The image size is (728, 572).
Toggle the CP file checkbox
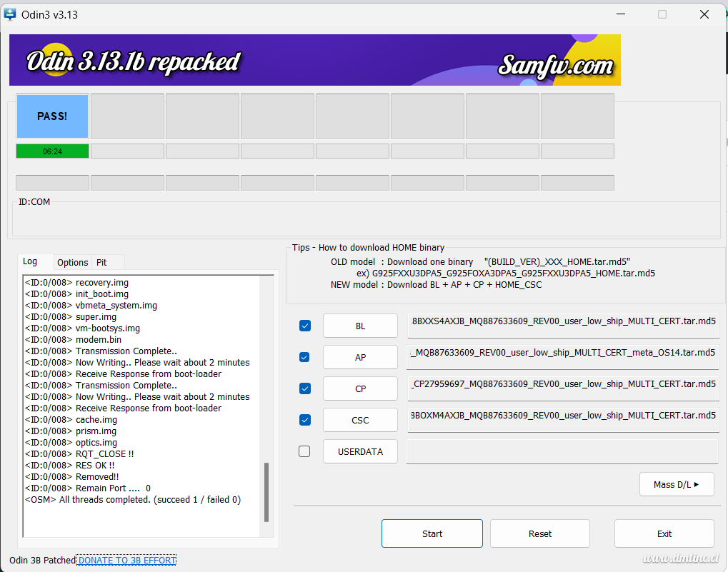pyautogui.click(x=305, y=388)
